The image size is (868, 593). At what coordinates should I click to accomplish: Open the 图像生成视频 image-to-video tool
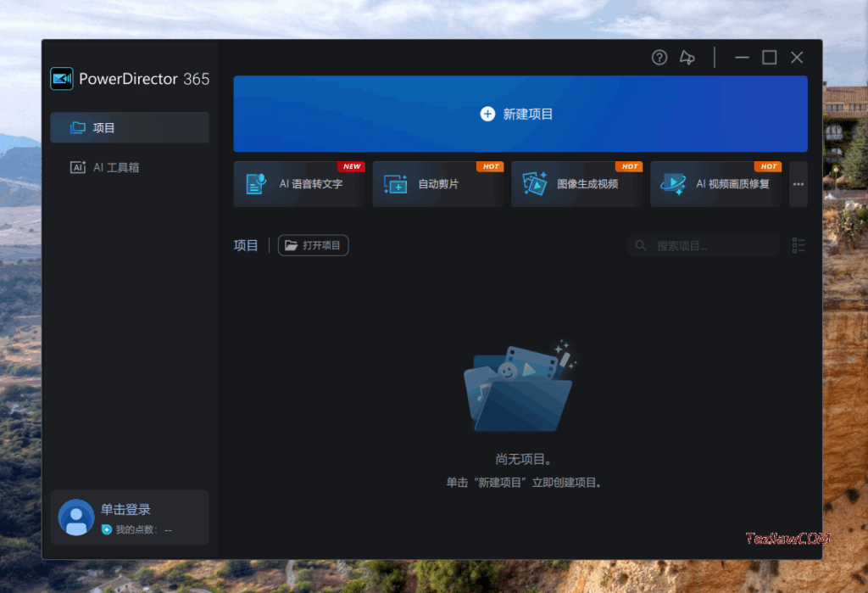point(576,184)
